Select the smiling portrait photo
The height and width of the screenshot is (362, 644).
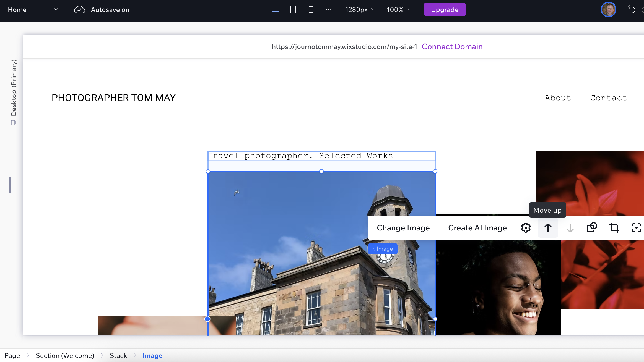(x=498, y=287)
